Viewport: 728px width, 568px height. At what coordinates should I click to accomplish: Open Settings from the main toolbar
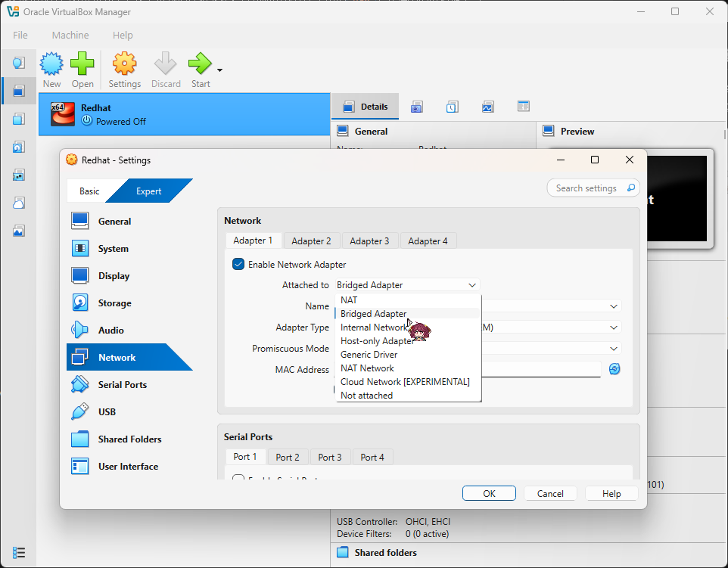(x=124, y=65)
